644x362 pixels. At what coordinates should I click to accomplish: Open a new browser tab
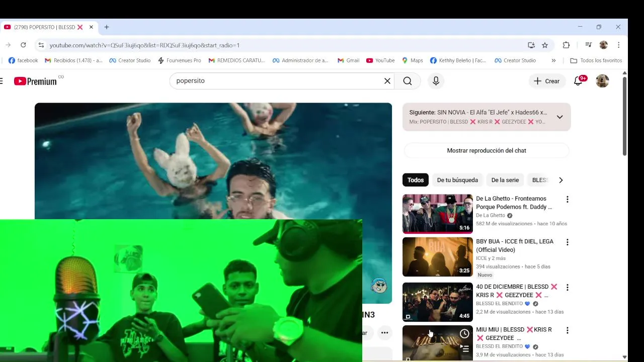[106, 27]
